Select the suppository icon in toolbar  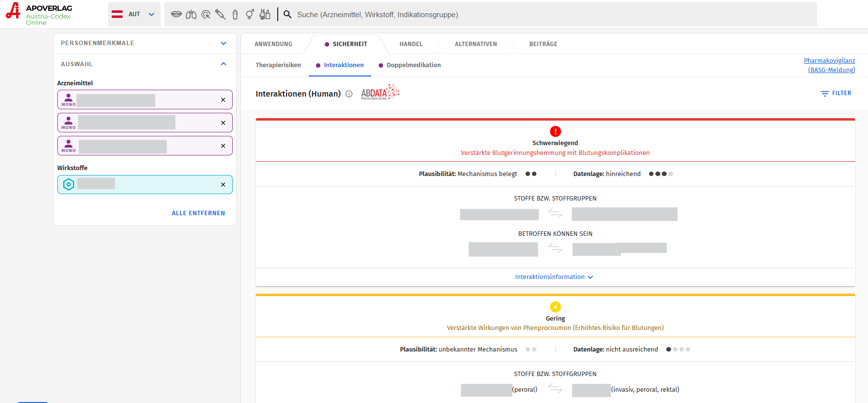[x=235, y=14]
